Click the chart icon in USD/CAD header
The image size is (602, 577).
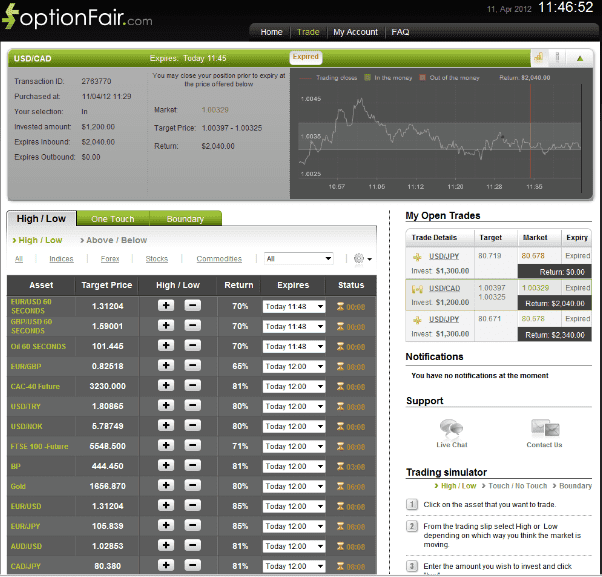click(x=539, y=58)
